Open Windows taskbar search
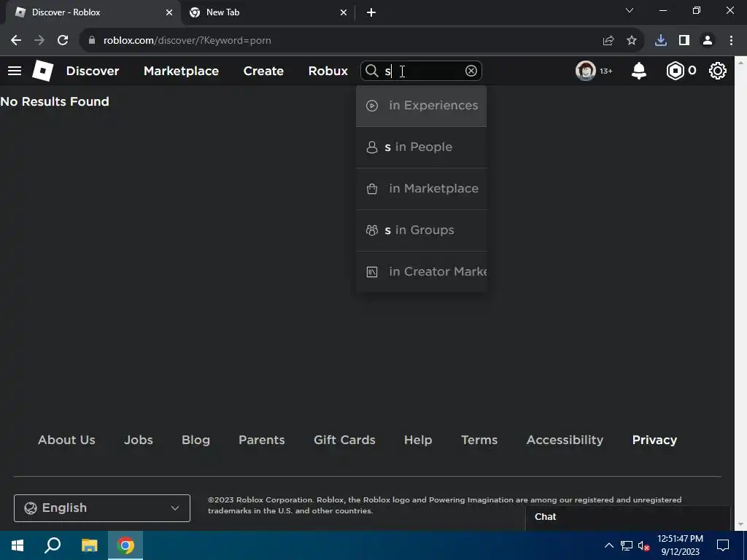This screenshot has width=747, height=560. (x=53, y=545)
